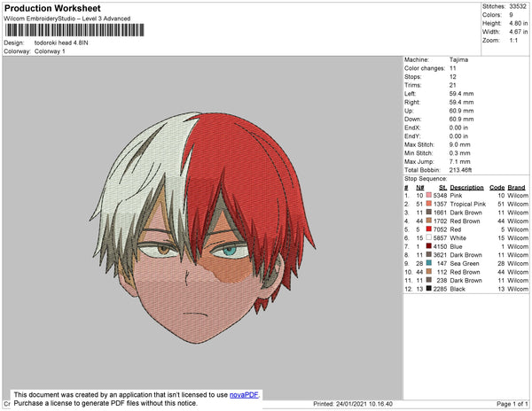532x411 pixels.
Task: Click the machine value 'Tajima'
Action: click(458, 59)
